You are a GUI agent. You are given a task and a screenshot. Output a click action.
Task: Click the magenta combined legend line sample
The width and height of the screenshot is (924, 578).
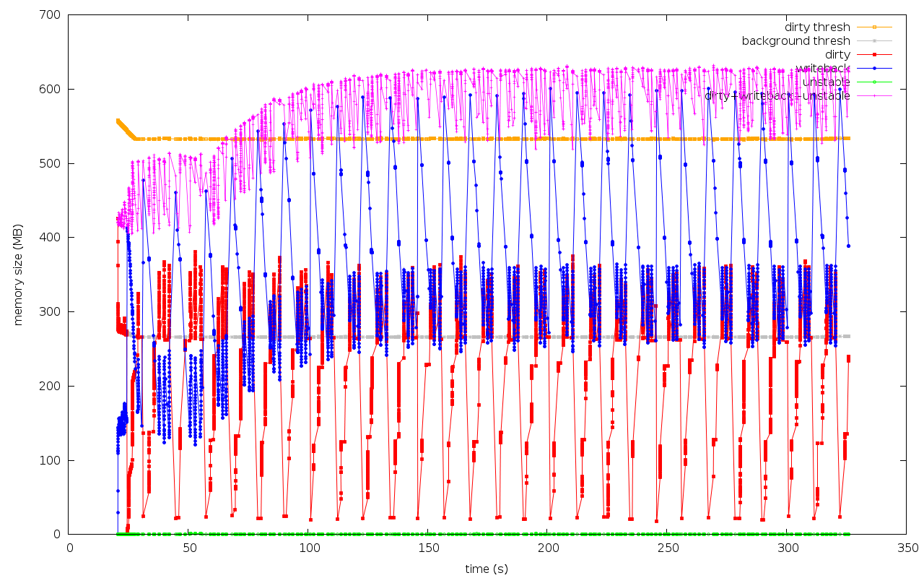[873, 95]
